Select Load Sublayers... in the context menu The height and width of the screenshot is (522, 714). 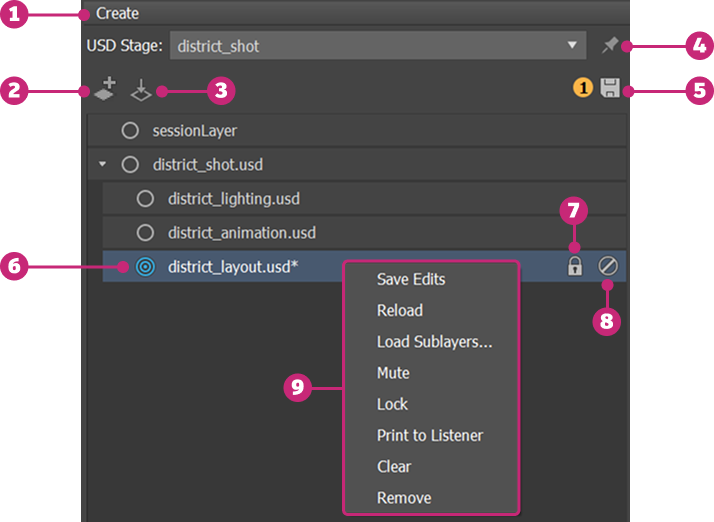434,342
